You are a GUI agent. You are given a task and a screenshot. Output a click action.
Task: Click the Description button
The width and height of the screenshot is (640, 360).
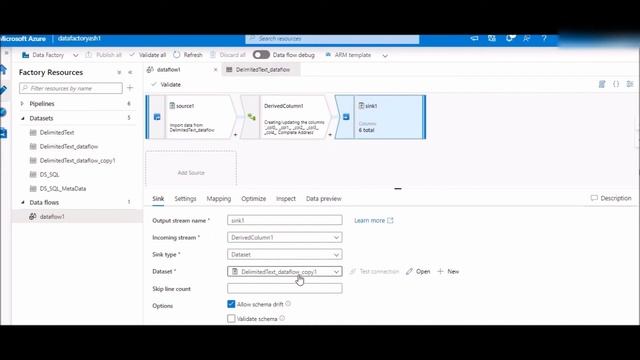611,198
